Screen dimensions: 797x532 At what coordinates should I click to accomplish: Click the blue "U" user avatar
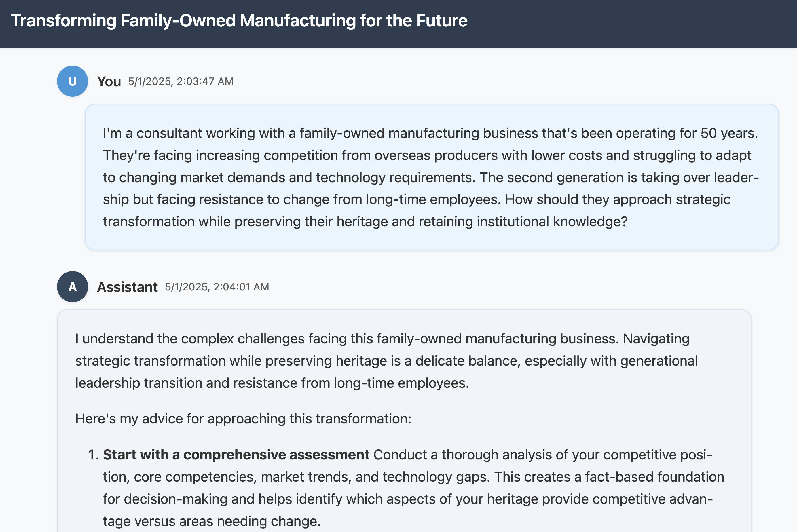point(72,81)
